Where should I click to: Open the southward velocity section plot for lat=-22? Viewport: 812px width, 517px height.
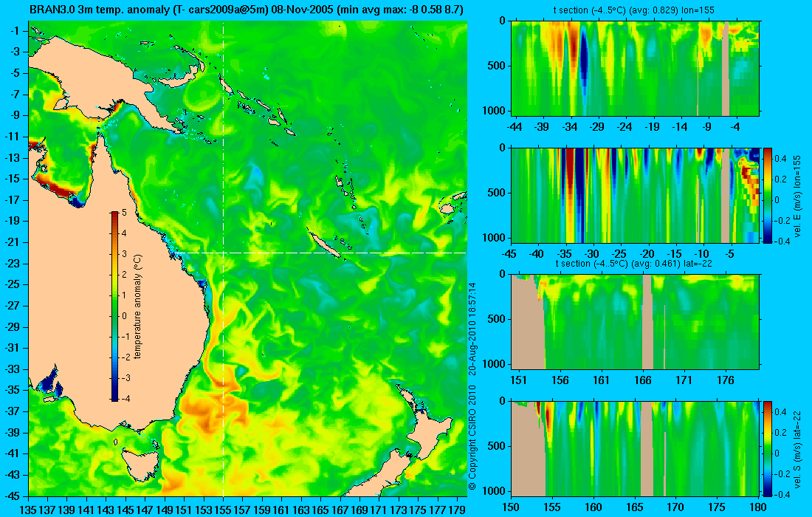click(636, 448)
